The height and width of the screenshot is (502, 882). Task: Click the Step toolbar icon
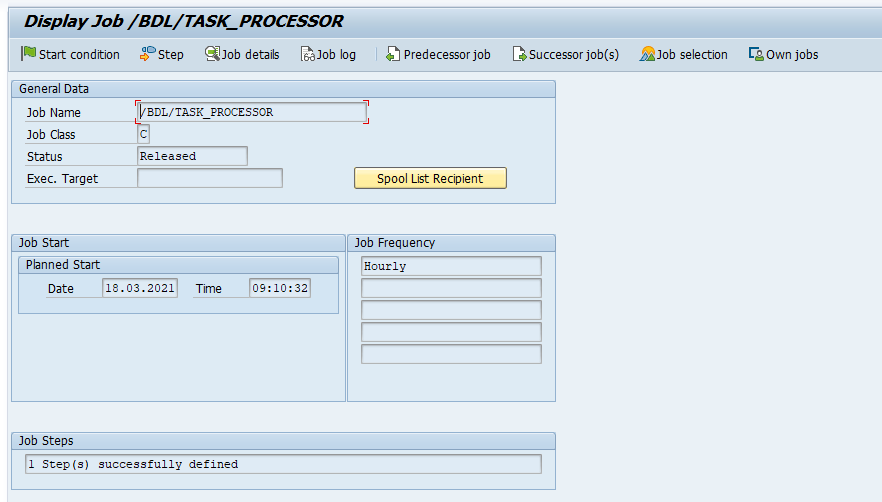coord(147,54)
